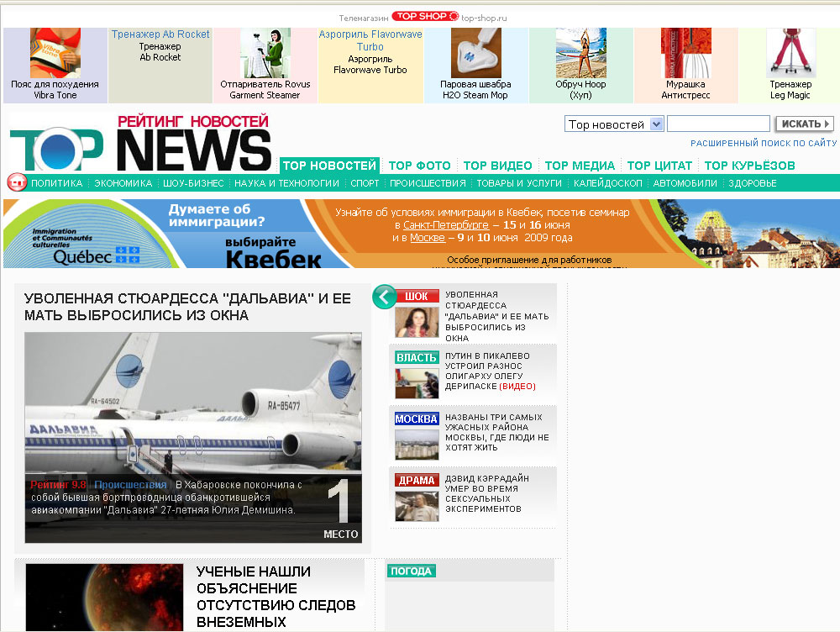
Task: Click the МОСКВА city skyline thumbnail
Action: click(417, 445)
